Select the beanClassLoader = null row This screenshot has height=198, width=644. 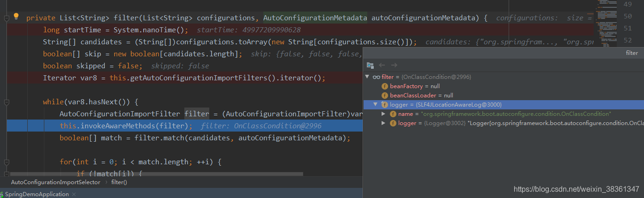point(503,96)
